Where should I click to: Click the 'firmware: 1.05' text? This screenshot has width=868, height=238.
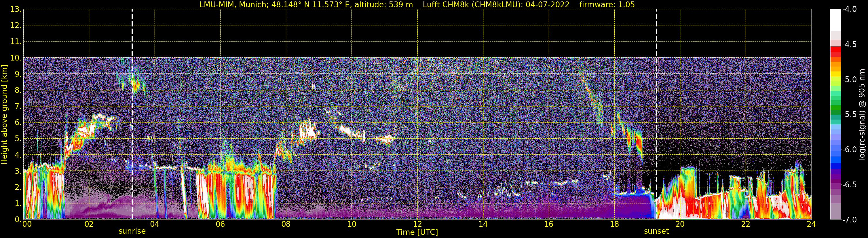[607, 5]
